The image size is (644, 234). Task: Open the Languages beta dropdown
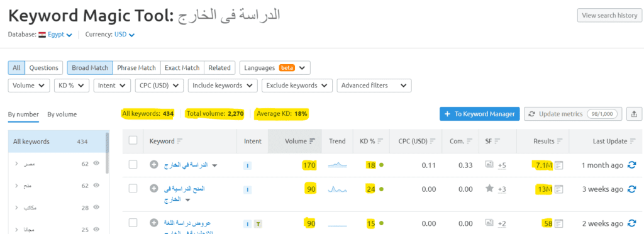point(275,68)
